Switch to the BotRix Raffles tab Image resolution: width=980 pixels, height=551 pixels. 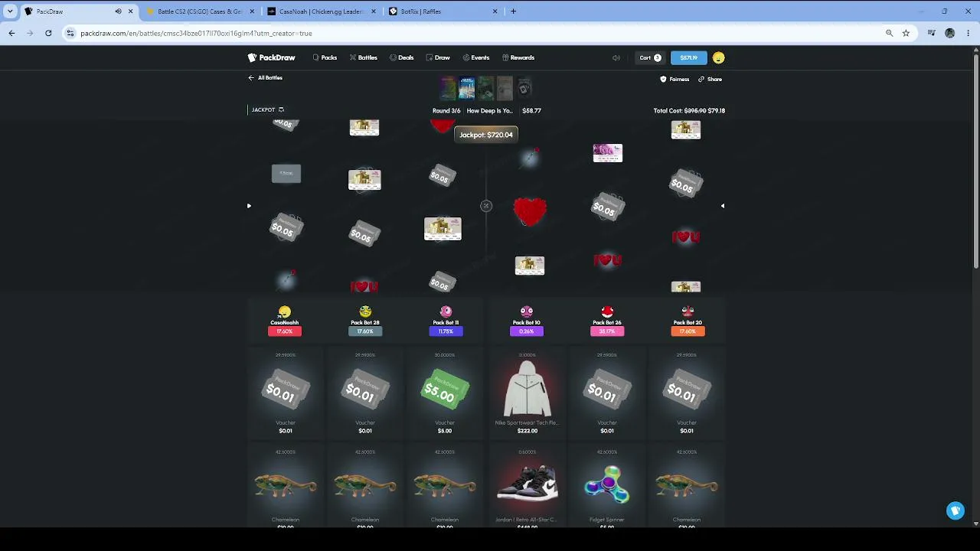pos(442,11)
